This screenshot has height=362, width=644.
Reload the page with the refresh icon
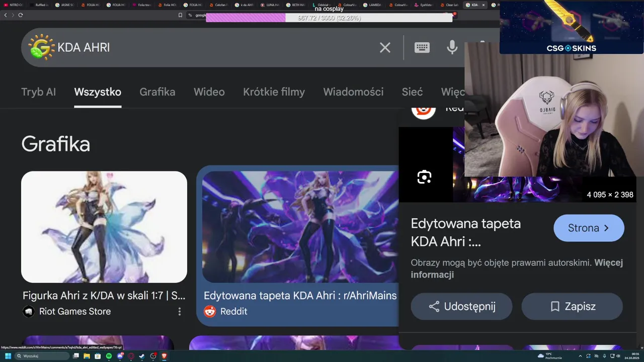[21, 15]
